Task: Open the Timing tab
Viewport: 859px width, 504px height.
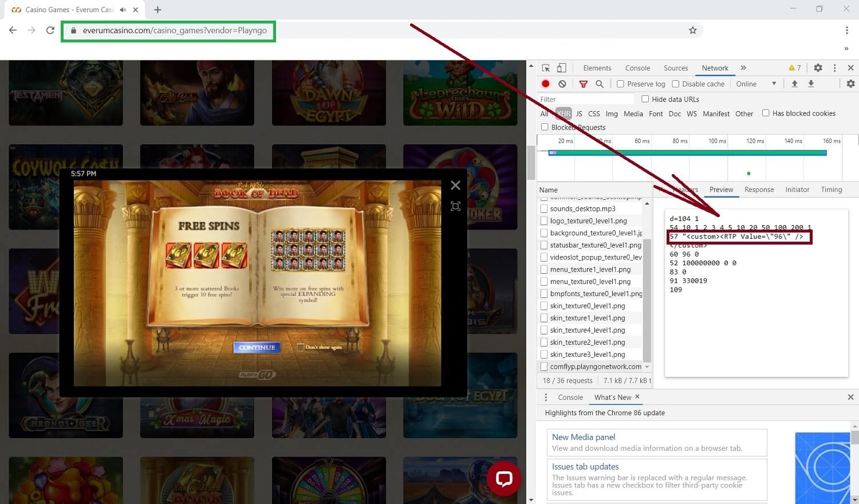Action: [x=832, y=190]
